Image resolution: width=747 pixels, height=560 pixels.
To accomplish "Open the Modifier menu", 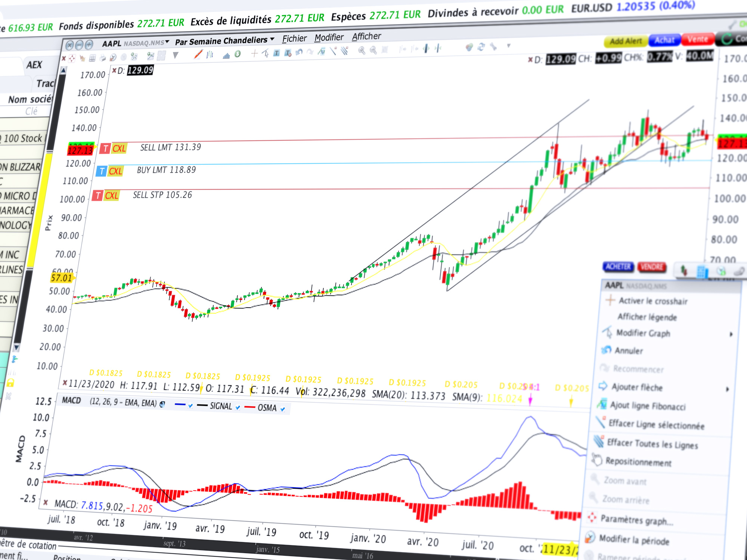I will [x=329, y=37].
